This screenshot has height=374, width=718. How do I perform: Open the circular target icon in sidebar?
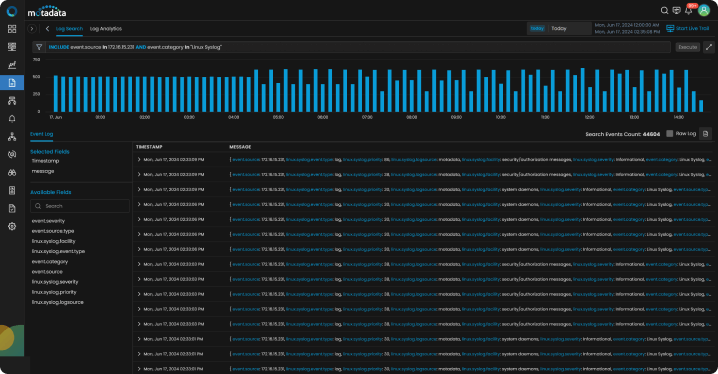(x=12, y=154)
